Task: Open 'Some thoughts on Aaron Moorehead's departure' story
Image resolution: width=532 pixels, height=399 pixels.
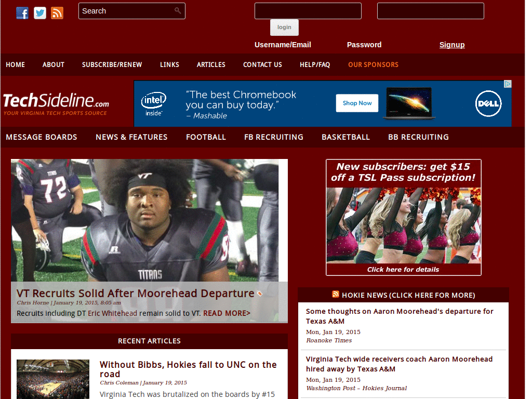Action: [400, 316]
